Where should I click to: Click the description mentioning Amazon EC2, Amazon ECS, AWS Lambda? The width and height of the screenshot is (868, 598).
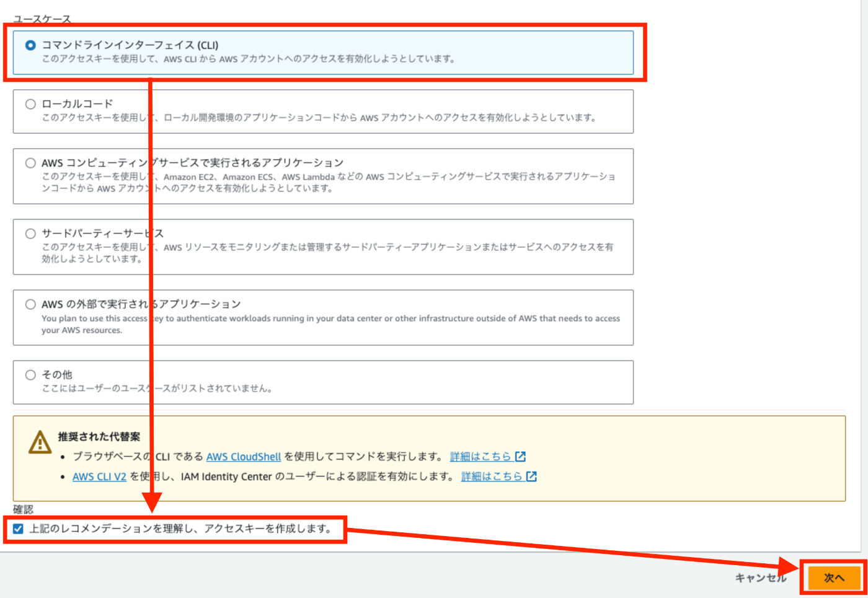coord(329,182)
